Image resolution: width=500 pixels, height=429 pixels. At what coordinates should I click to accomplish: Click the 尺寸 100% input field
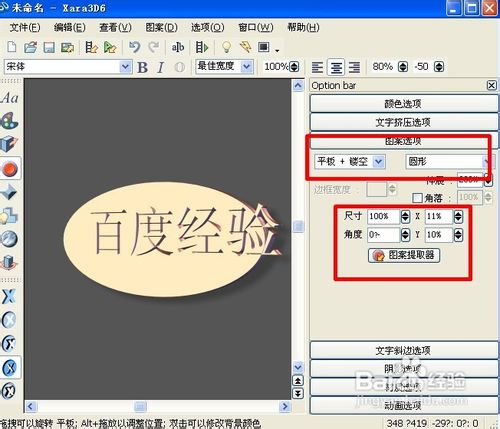(384, 217)
